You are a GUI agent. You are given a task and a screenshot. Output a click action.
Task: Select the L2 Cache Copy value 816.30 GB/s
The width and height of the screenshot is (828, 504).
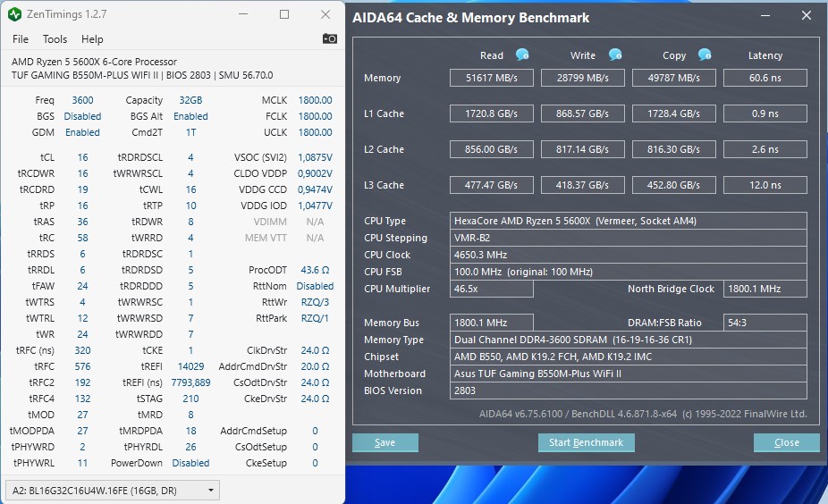(x=674, y=149)
